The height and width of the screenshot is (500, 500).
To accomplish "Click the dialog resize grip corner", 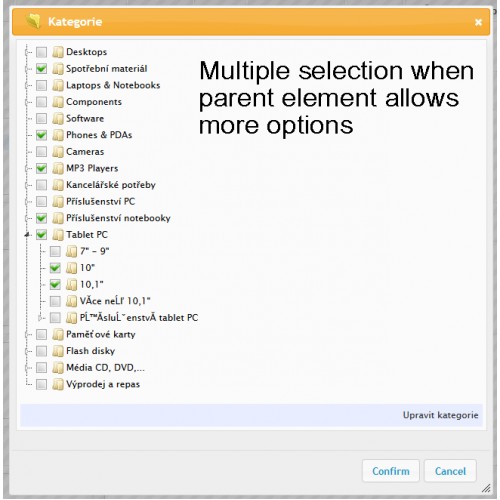I will pyautogui.click(x=486, y=488).
